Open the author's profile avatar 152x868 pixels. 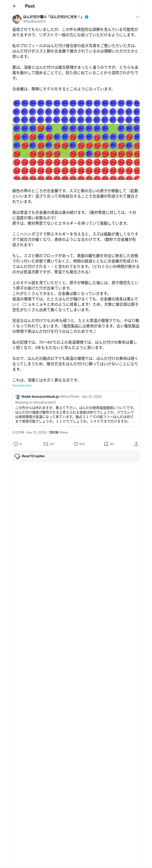tap(17, 19)
